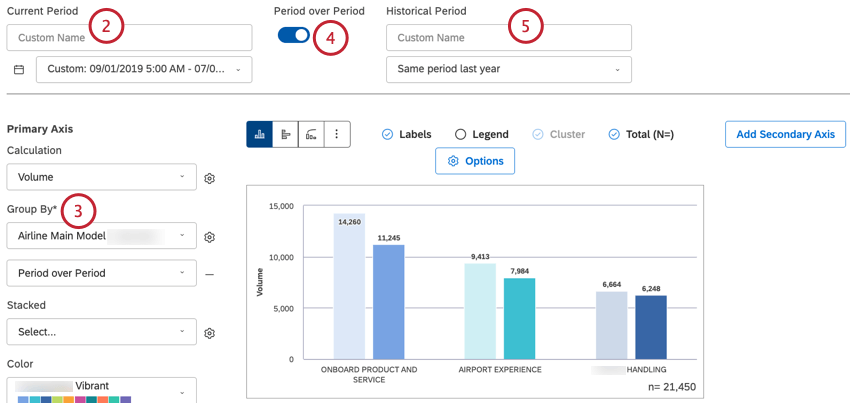850x403 pixels.
Task: Click the Add Secondary Axis button
Action: 785,134
